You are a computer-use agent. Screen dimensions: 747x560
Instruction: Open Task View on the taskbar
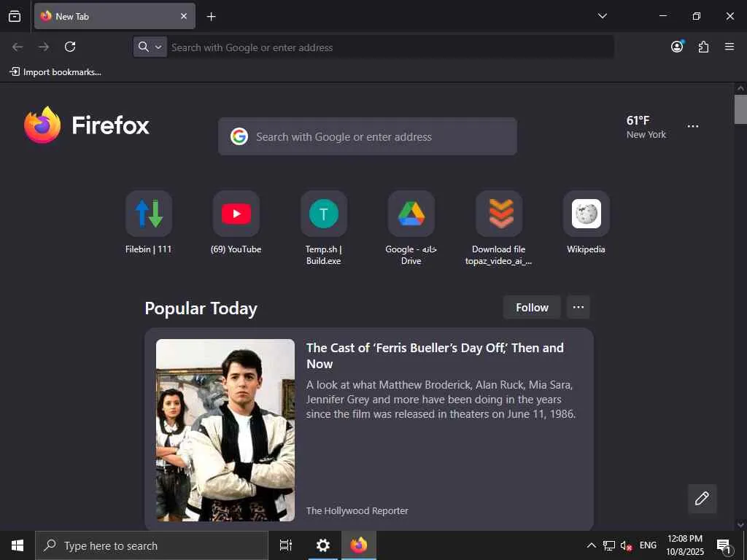tap(286, 545)
